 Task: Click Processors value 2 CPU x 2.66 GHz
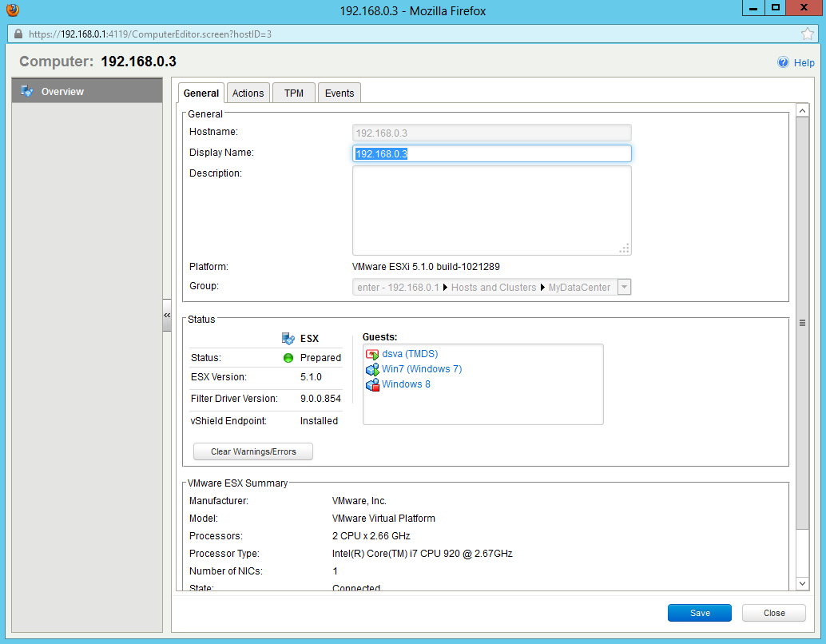371,535
